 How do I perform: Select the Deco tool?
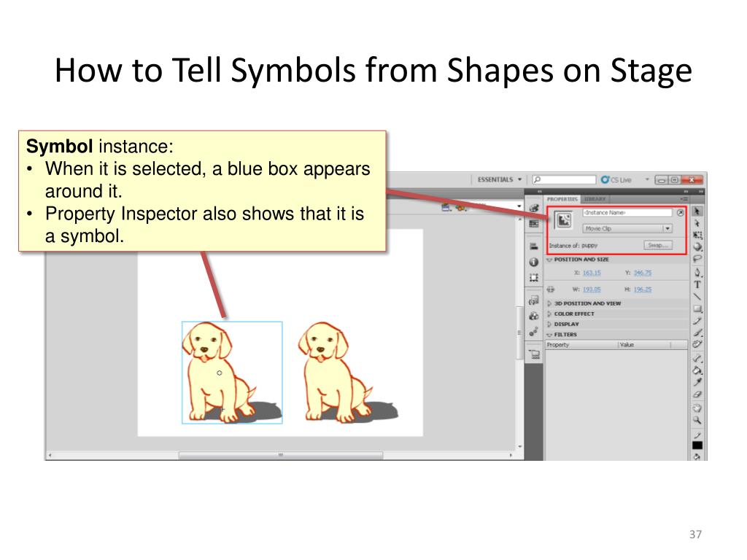click(x=697, y=344)
